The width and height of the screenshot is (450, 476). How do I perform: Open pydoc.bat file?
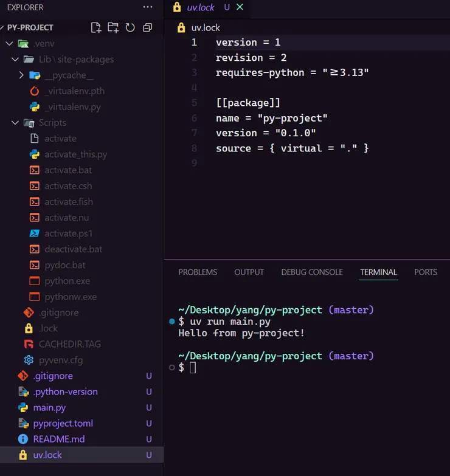[64, 265]
